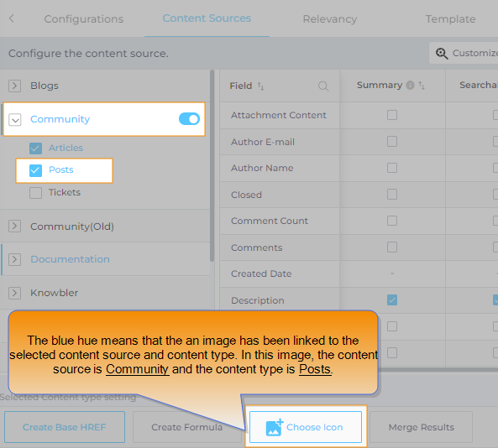The height and width of the screenshot is (448, 498).
Task: Click the Create Base HREF button
Action: tap(65, 427)
